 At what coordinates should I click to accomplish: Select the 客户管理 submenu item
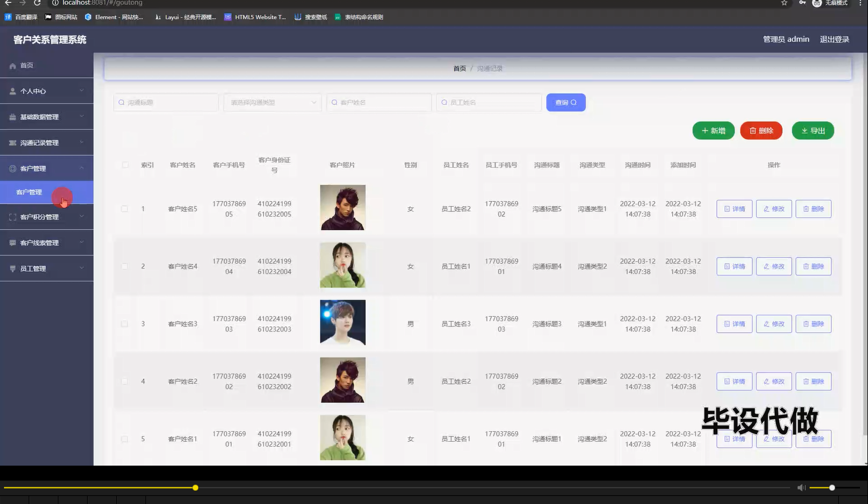[x=46, y=192]
